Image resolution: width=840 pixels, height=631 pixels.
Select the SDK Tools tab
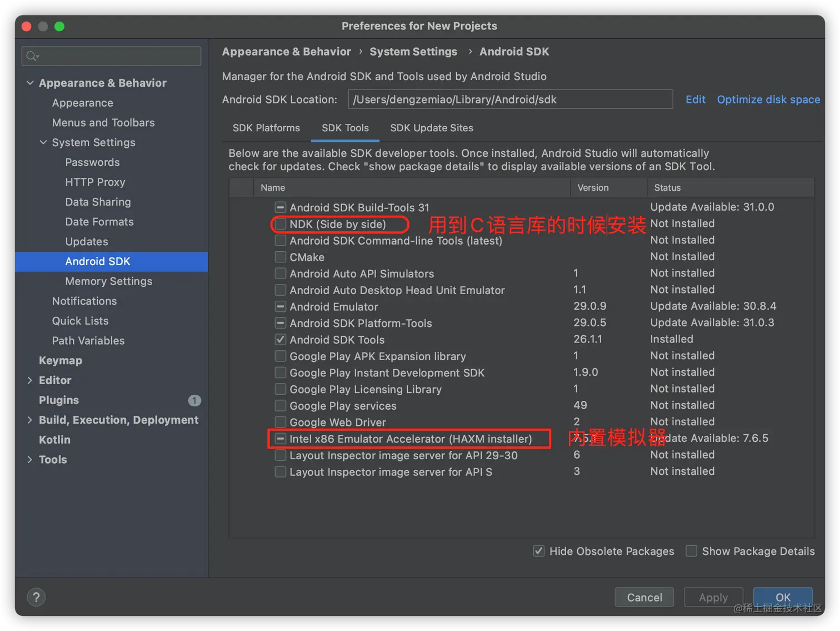pyautogui.click(x=345, y=128)
